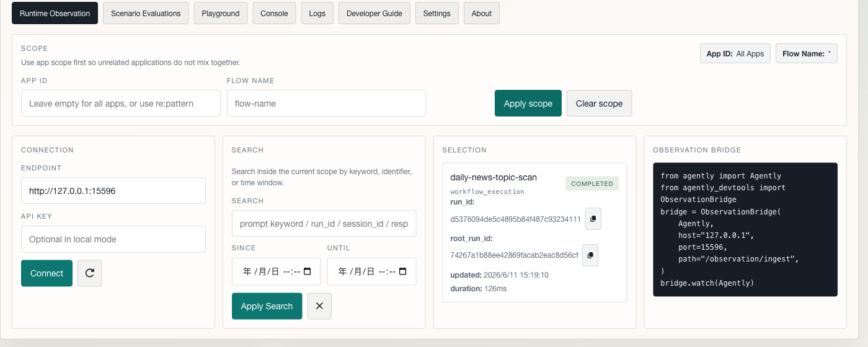
Task: Click the Connect button
Action: point(47,273)
